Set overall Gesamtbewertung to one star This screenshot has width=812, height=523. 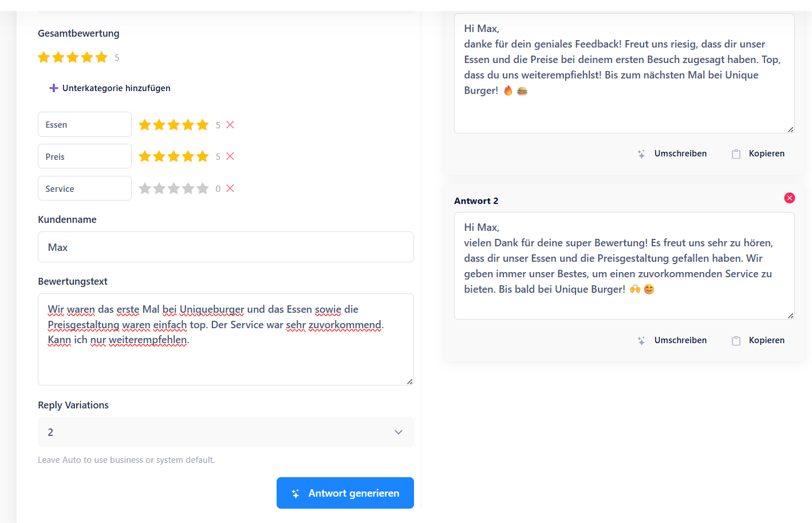[x=44, y=57]
